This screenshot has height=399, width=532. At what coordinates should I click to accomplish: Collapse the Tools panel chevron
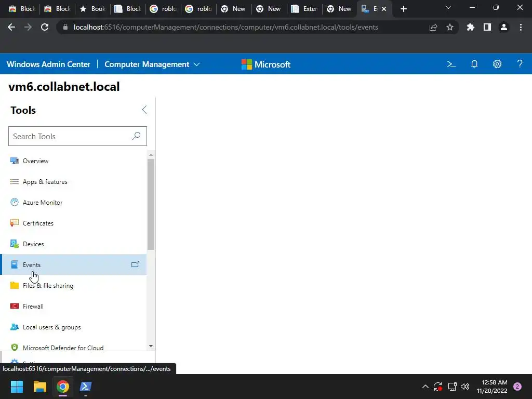(x=144, y=110)
